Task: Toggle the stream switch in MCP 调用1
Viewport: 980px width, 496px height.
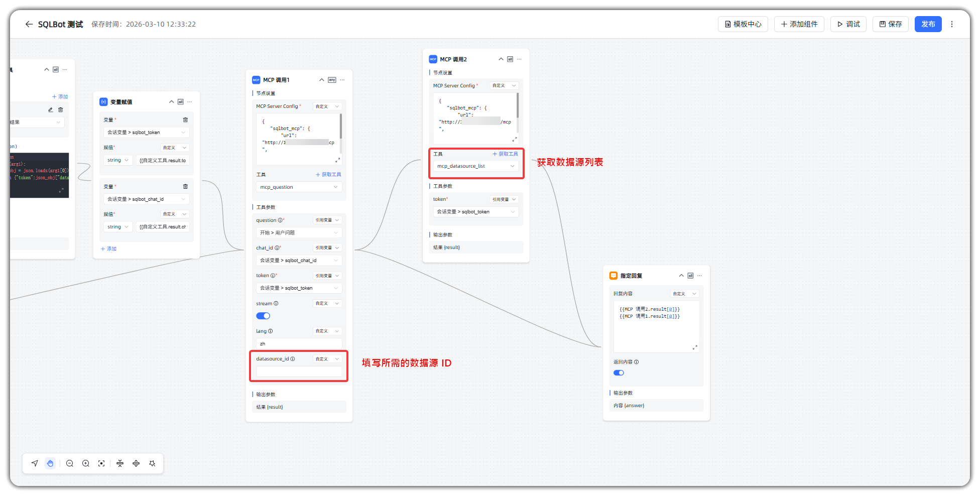Action: tap(263, 316)
